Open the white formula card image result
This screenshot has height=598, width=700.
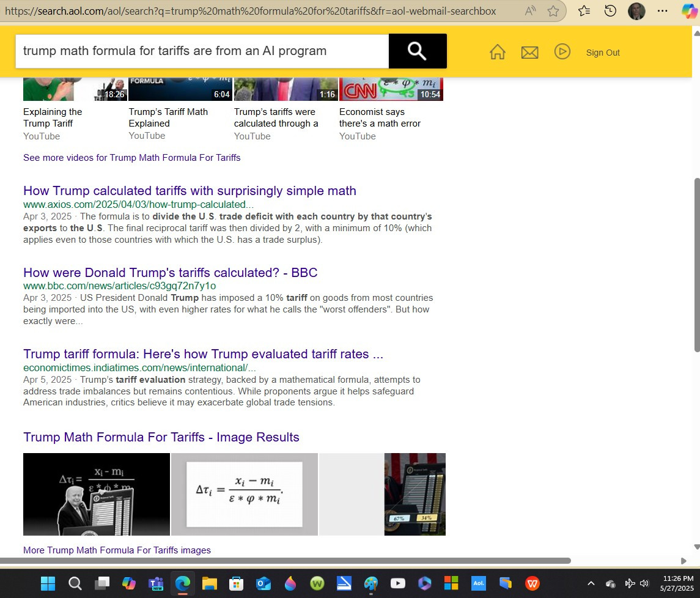tap(244, 494)
